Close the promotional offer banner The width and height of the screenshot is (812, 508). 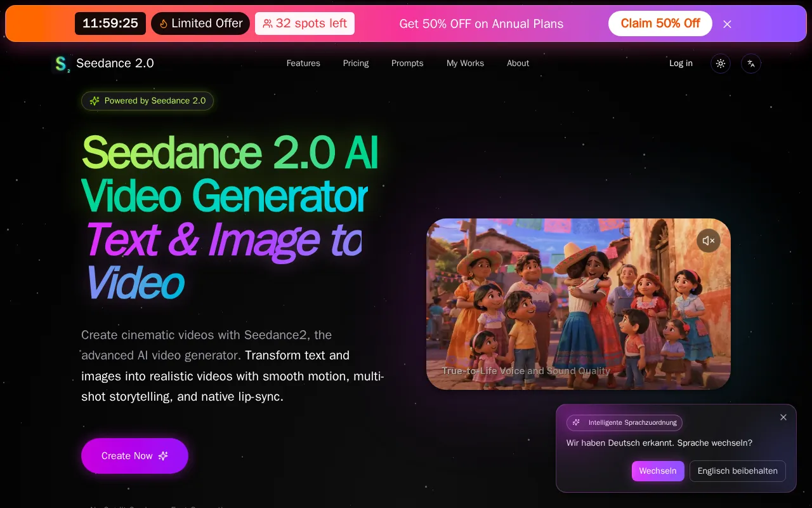(728, 24)
